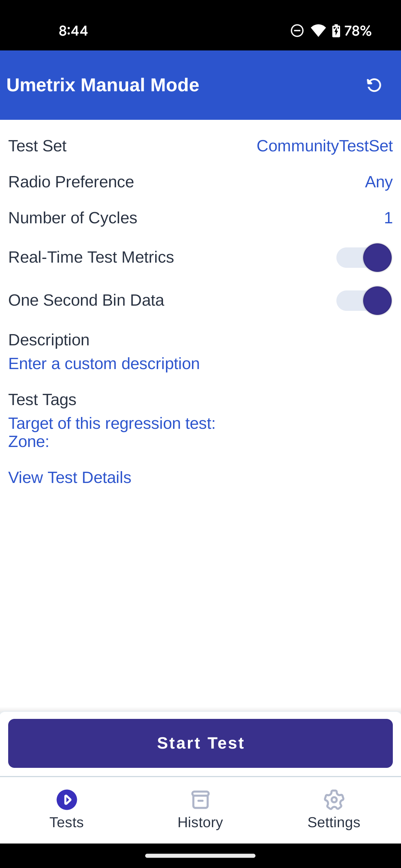Tap the refresh icon in header
Screen dimensions: 401x868
click(x=374, y=85)
